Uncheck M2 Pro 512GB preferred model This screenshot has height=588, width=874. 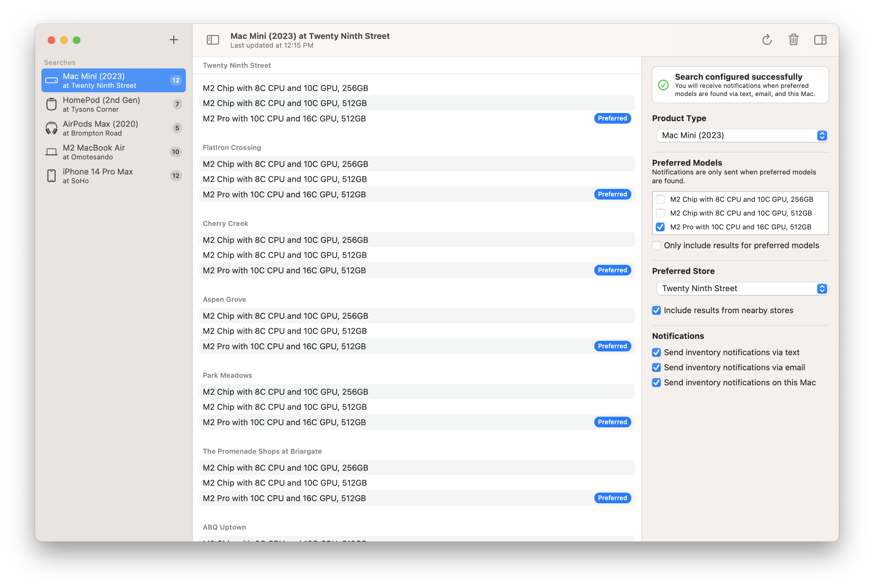(x=660, y=227)
